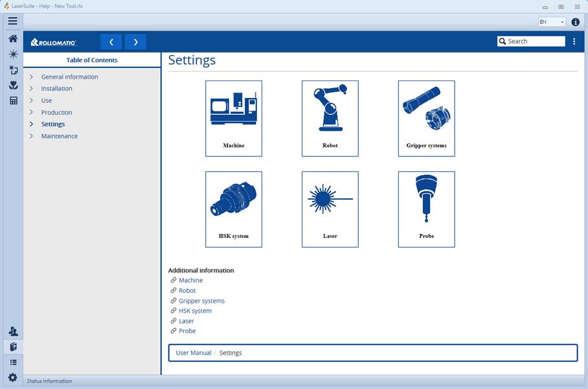Viewport: 588px width, 389px height.
Task: Open the Robot settings tile
Action: [x=330, y=118]
